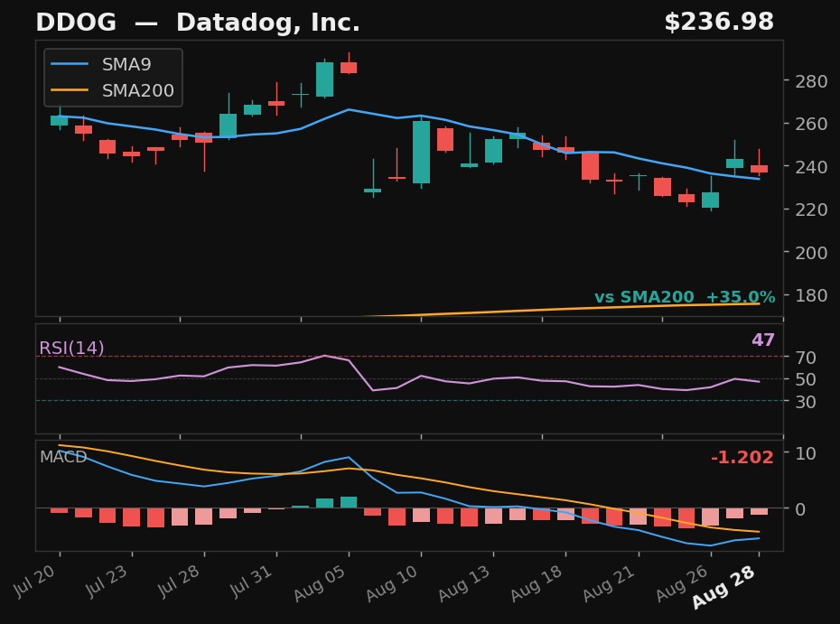
Task: Click the 240 price axis label
Action: pos(811,166)
